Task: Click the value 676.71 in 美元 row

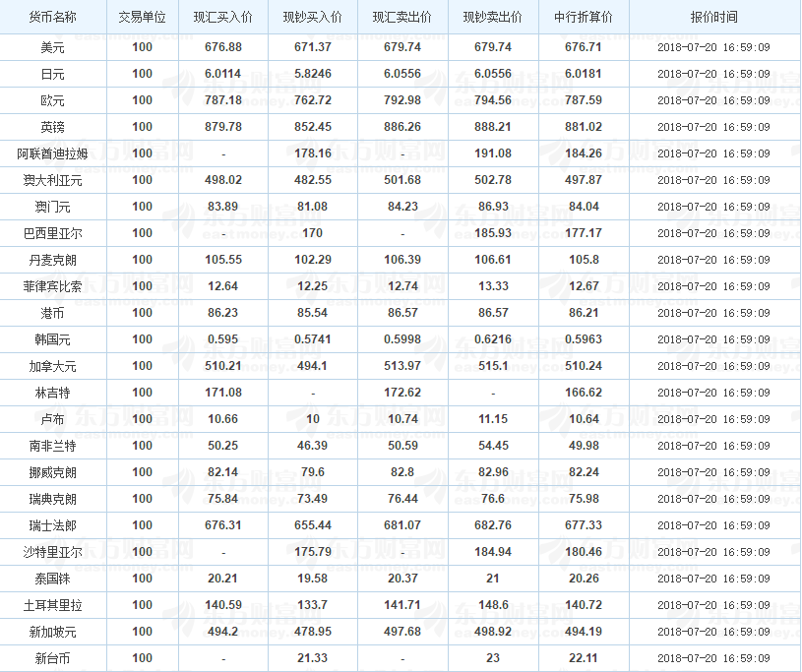Action: point(584,47)
